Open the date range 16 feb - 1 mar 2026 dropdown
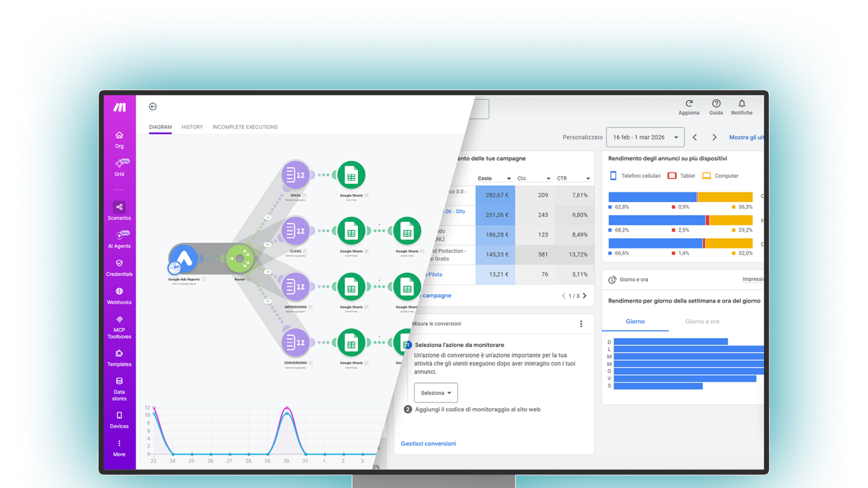This screenshot has width=868, height=488. 645,137
